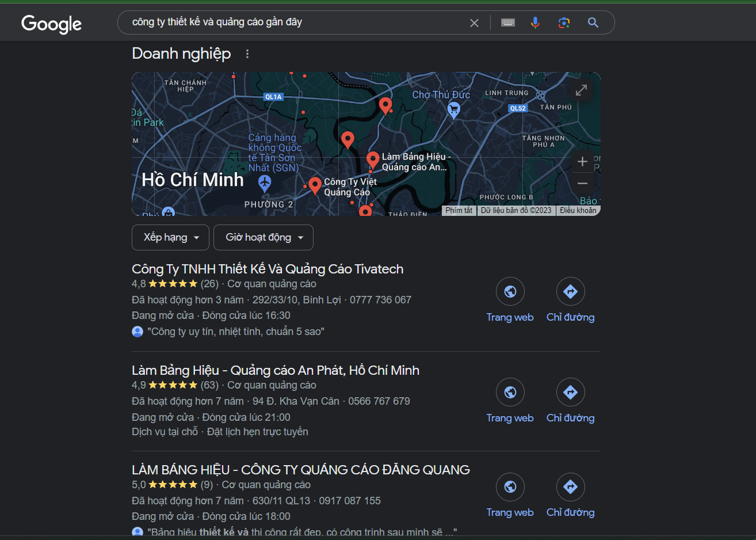Screen dimensions: 756x540
Task: Click the Tivatech review user avatar
Action: (138, 332)
